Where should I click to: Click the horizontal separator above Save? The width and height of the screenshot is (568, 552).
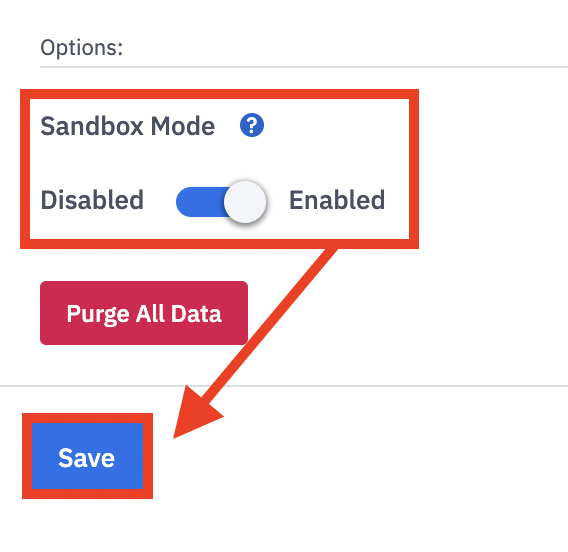tap(284, 386)
